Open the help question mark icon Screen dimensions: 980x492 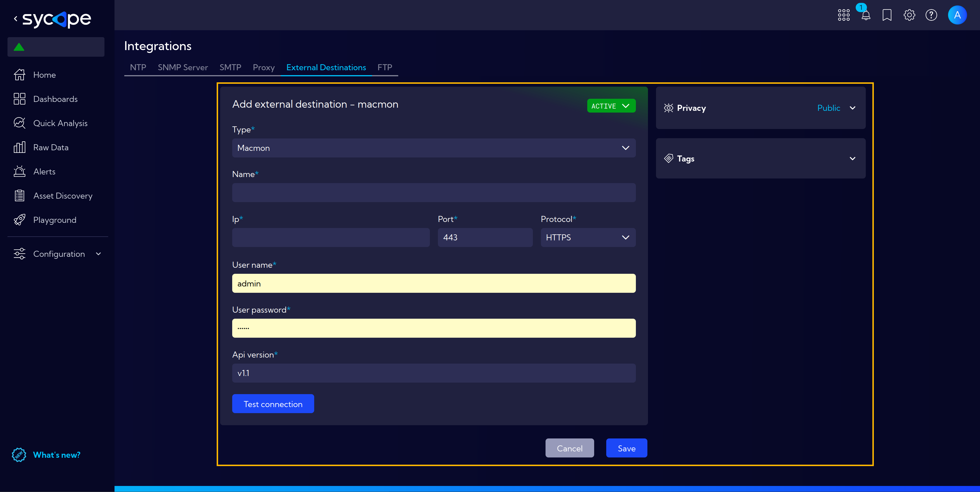point(931,15)
